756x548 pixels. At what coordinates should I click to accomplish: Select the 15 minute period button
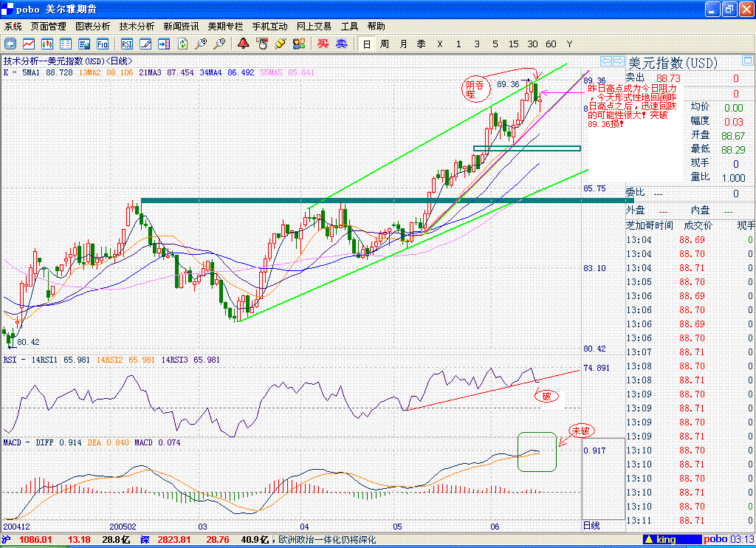click(514, 44)
